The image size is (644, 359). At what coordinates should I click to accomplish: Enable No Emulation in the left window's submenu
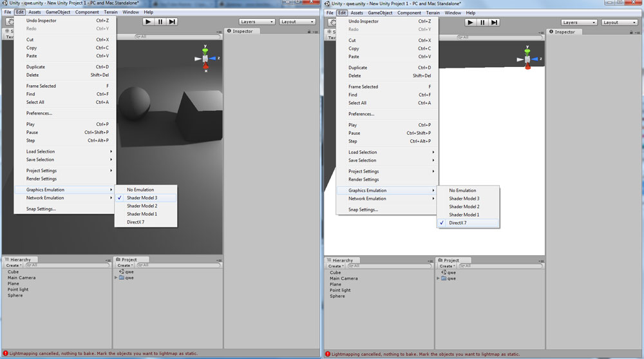(140, 189)
